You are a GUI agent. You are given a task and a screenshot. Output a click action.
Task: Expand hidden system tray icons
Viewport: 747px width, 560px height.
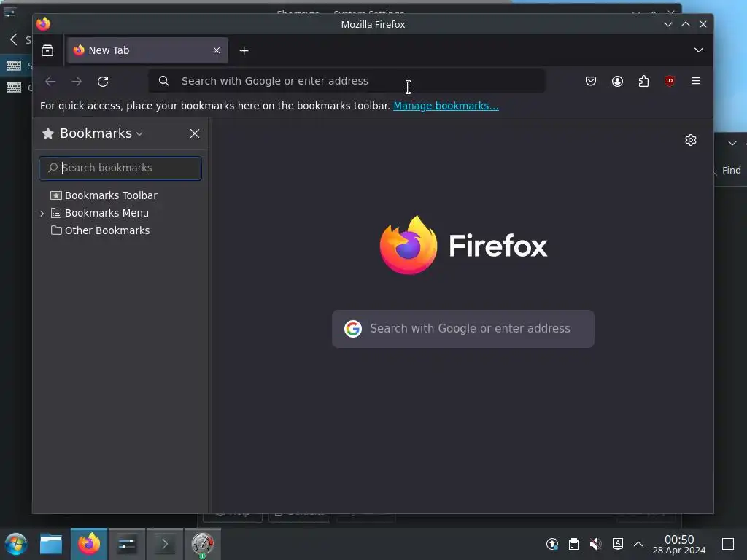pyautogui.click(x=638, y=544)
